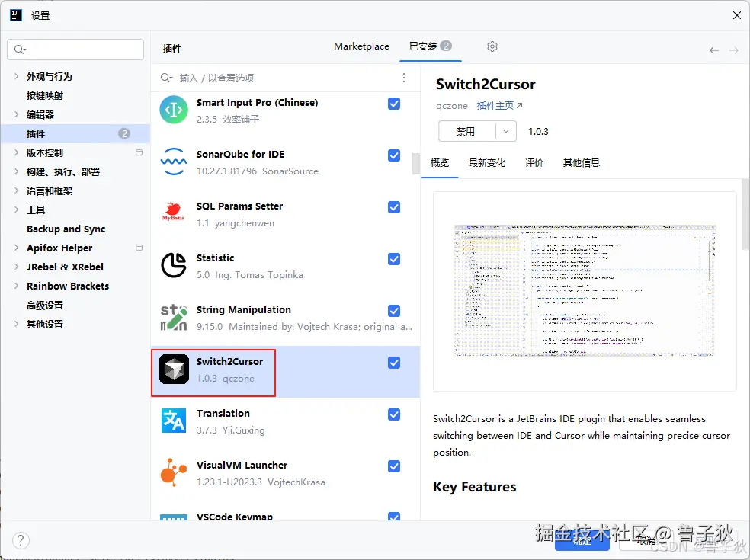Switch to the 已安装 tab
The width and height of the screenshot is (750, 560).
(x=430, y=46)
